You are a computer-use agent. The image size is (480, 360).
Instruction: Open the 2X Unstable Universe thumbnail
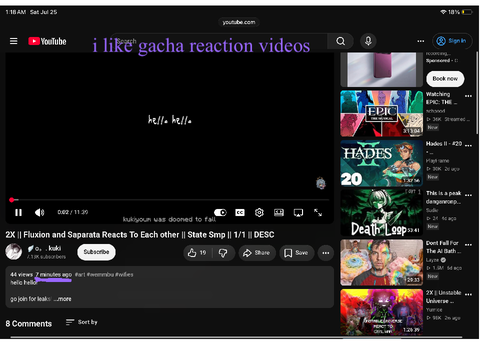381,312
